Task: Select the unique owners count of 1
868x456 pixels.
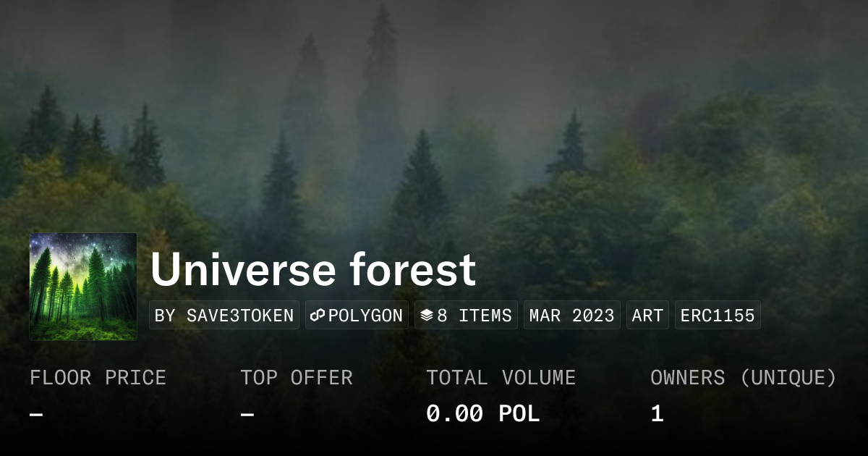Action: tap(657, 414)
